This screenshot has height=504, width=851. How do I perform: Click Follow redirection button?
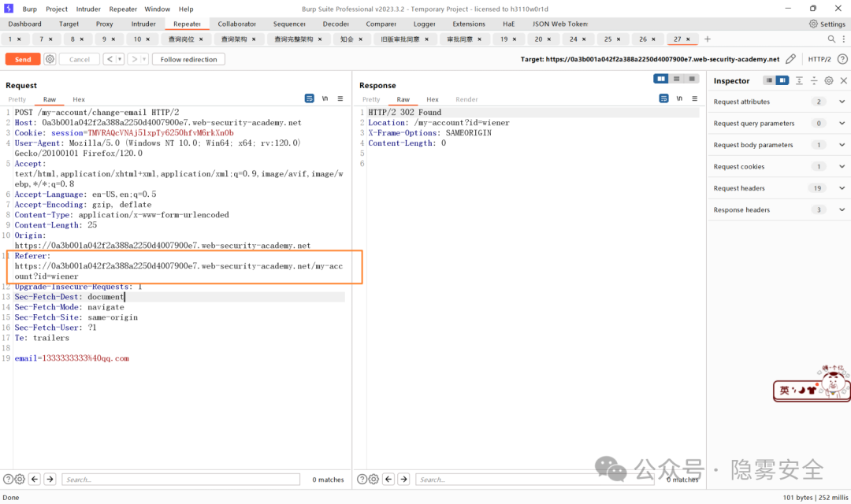(x=188, y=59)
